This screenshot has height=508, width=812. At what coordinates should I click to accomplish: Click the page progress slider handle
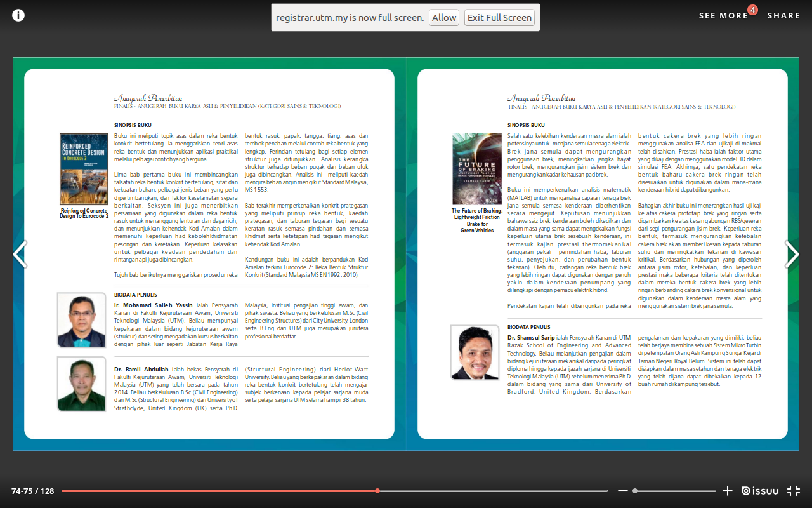coord(377,491)
